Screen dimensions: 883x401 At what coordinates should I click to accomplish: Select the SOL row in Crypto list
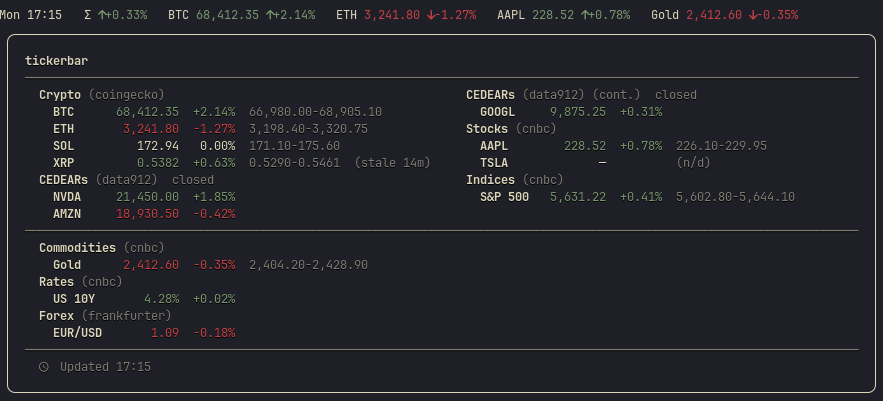(x=197, y=146)
